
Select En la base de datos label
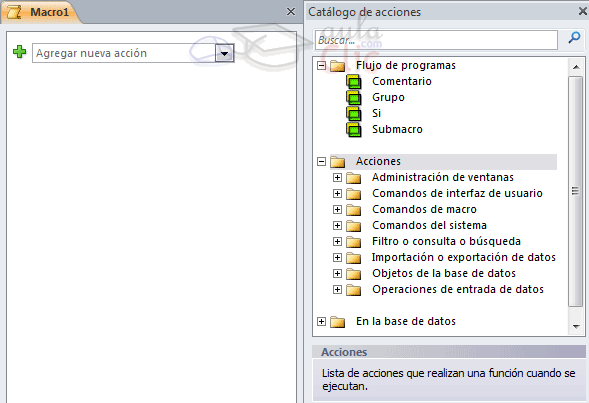click(x=406, y=321)
